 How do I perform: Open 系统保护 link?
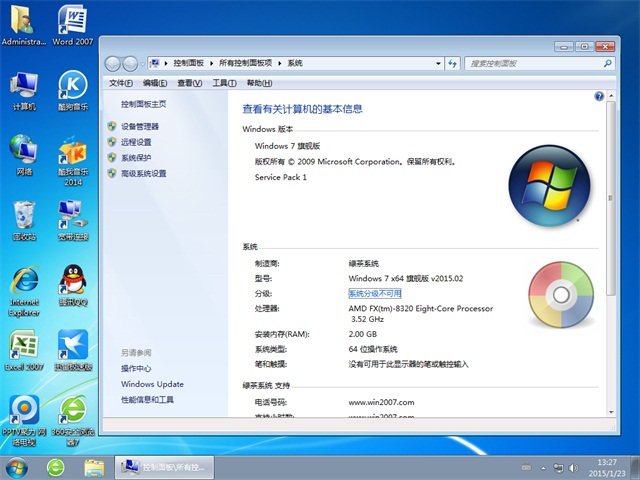click(x=136, y=158)
